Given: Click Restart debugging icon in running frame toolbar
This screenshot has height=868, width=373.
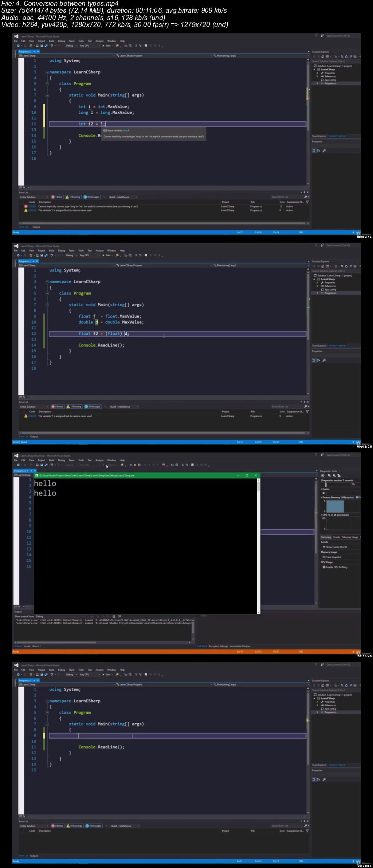Looking at the screenshot, I should pos(139,465).
